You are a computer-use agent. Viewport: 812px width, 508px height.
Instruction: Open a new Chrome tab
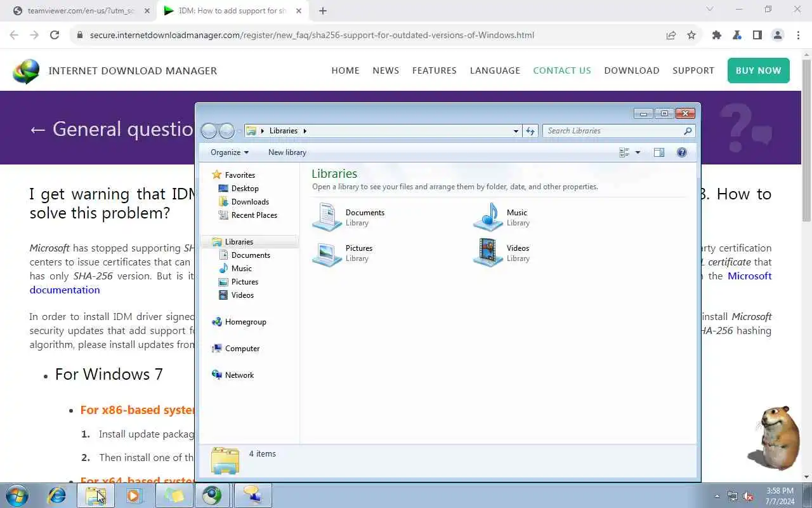(x=323, y=11)
